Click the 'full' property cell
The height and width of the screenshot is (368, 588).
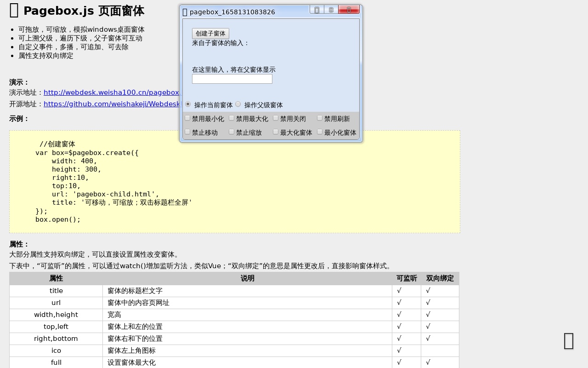[x=56, y=362]
